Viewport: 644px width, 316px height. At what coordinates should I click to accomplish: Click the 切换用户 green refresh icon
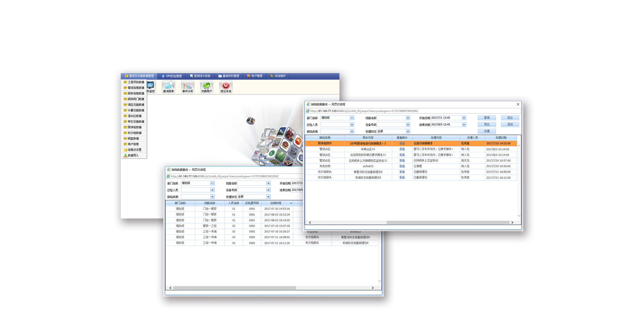point(207,87)
